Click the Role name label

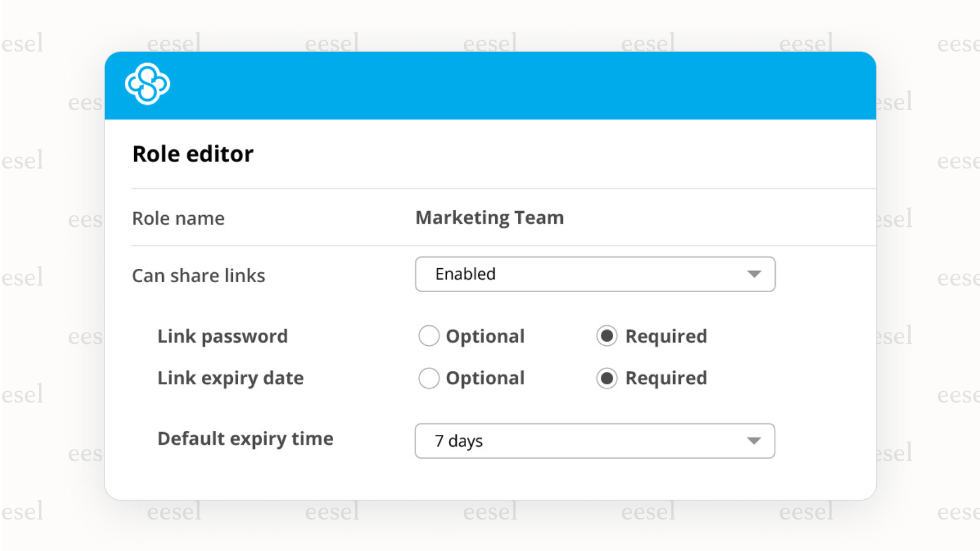(178, 218)
